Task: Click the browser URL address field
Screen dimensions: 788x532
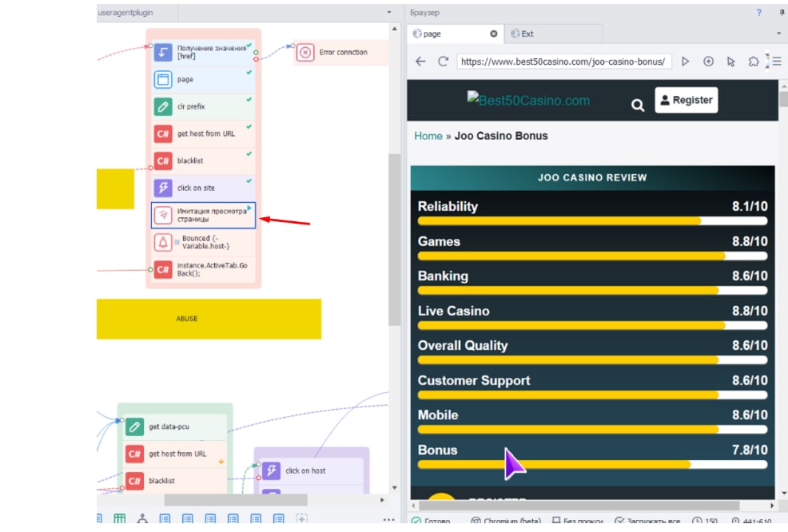Action: 563,62
